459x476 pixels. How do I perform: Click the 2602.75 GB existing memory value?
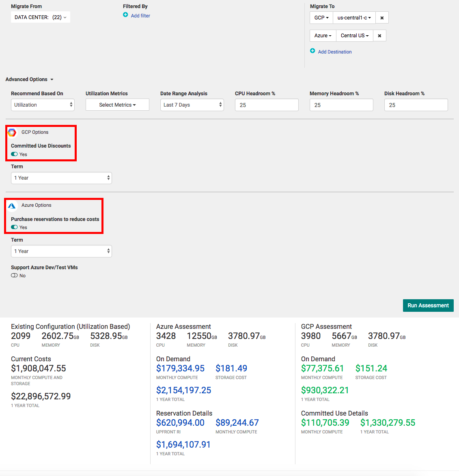pos(60,336)
